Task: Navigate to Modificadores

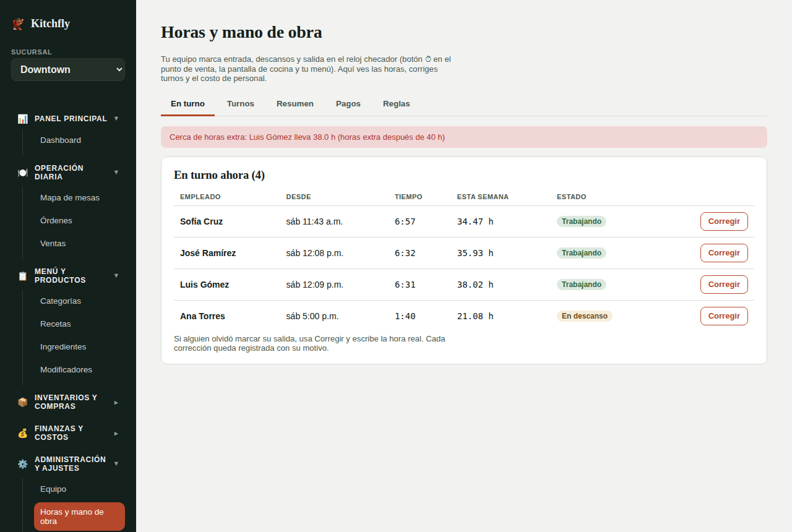Action: (79, 370)
